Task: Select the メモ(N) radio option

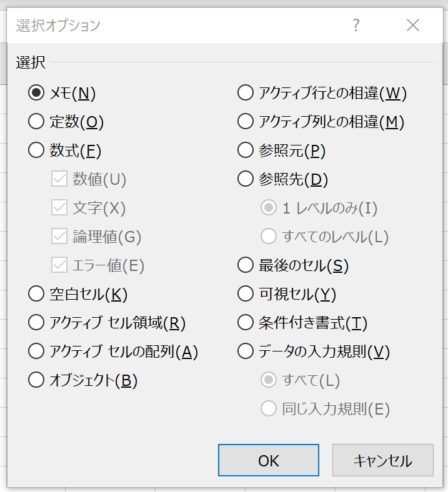Action: (x=36, y=93)
